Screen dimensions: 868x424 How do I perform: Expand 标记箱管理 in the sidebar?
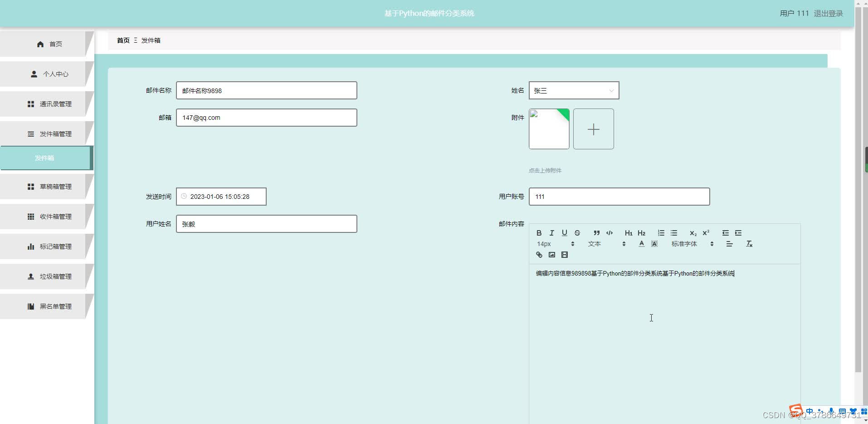point(47,247)
